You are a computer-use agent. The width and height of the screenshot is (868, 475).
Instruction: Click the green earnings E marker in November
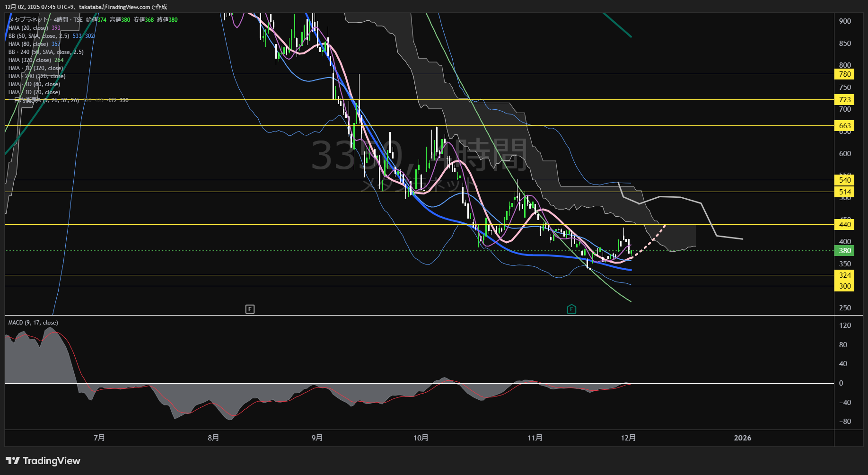tap(571, 309)
